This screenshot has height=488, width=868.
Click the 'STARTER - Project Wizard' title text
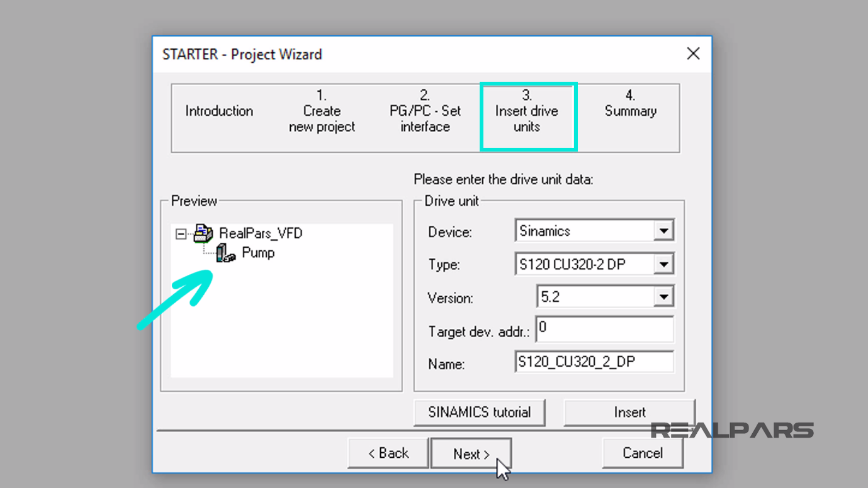click(242, 54)
